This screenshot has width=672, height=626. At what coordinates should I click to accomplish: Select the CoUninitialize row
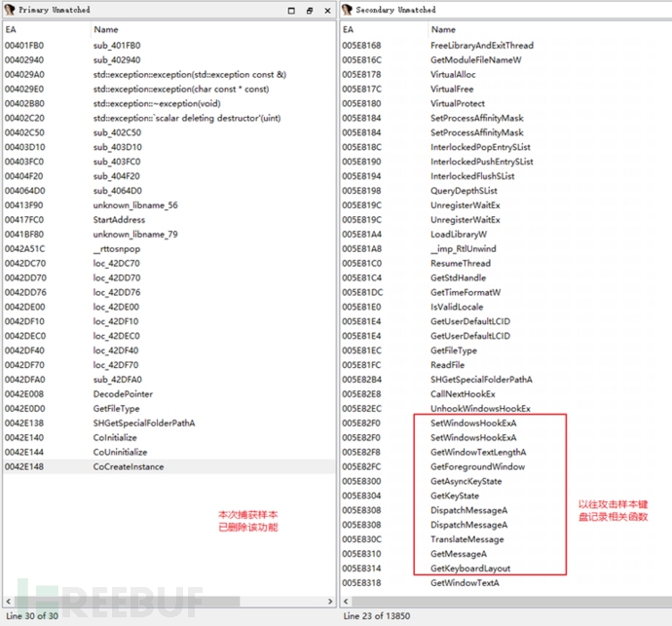click(168, 453)
